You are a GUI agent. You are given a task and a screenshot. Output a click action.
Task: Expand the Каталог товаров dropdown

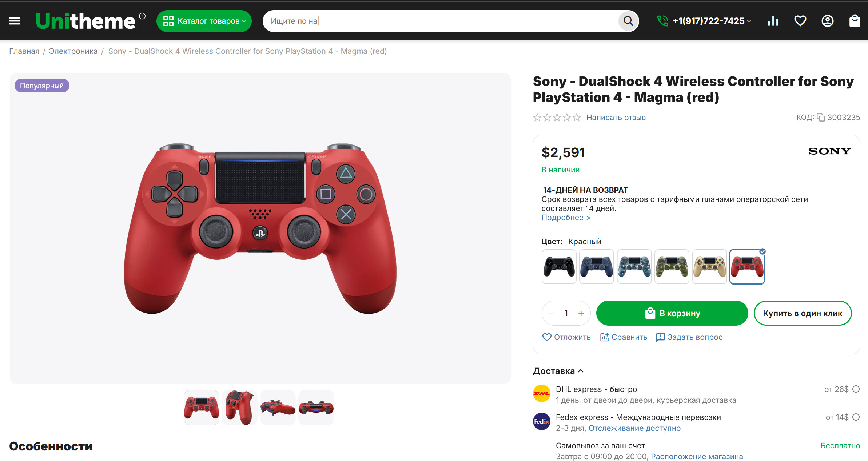coord(204,21)
